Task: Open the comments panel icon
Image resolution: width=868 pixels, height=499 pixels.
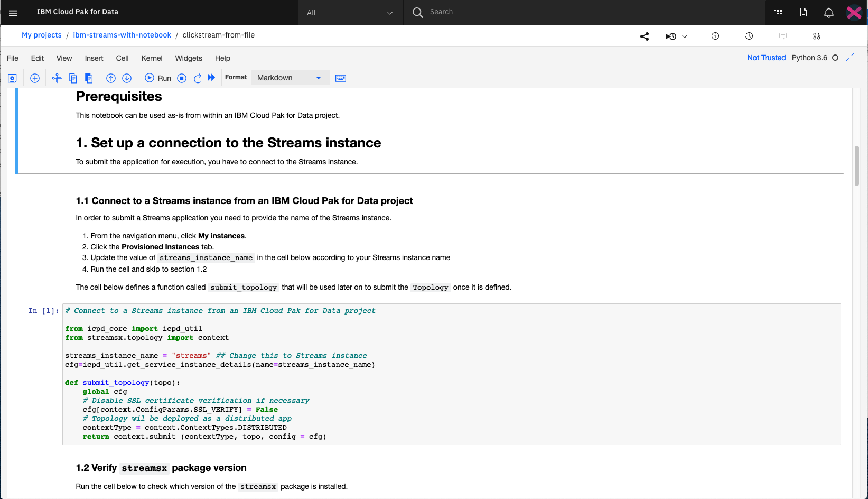Action: [783, 36]
